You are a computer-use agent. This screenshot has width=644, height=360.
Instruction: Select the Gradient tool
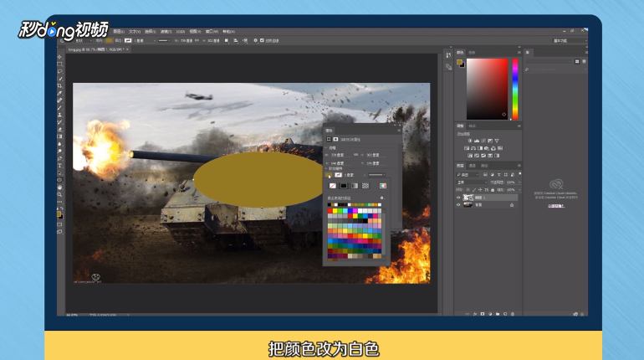point(60,136)
